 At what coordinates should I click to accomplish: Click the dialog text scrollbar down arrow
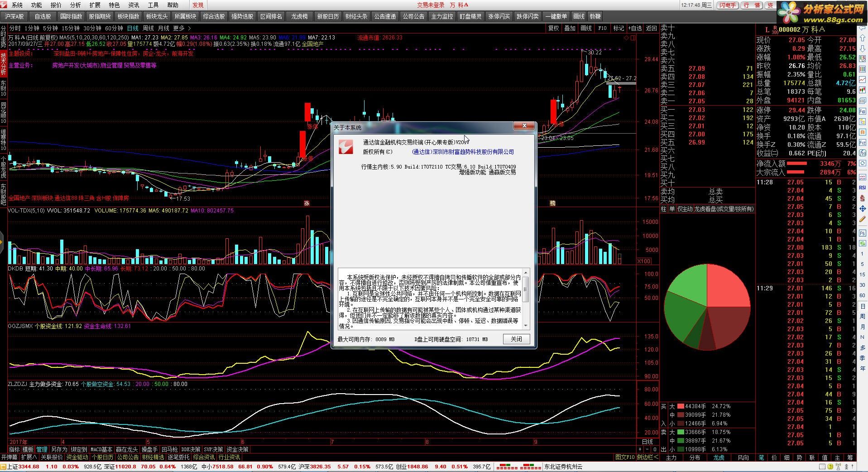pos(526,325)
